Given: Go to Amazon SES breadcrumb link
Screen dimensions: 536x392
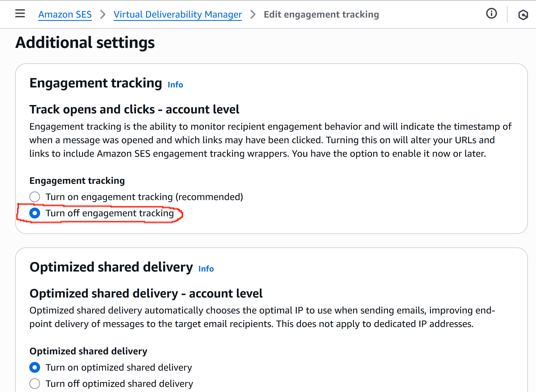Looking at the screenshot, I should [65, 14].
